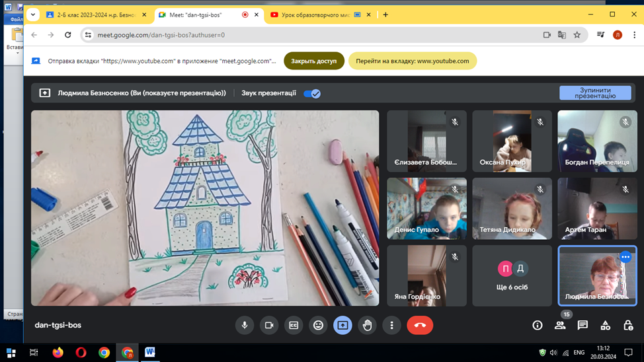The height and width of the screenshot is (362, 644).
Task: Open meeting details info icon
Action: tap(537, 325)
